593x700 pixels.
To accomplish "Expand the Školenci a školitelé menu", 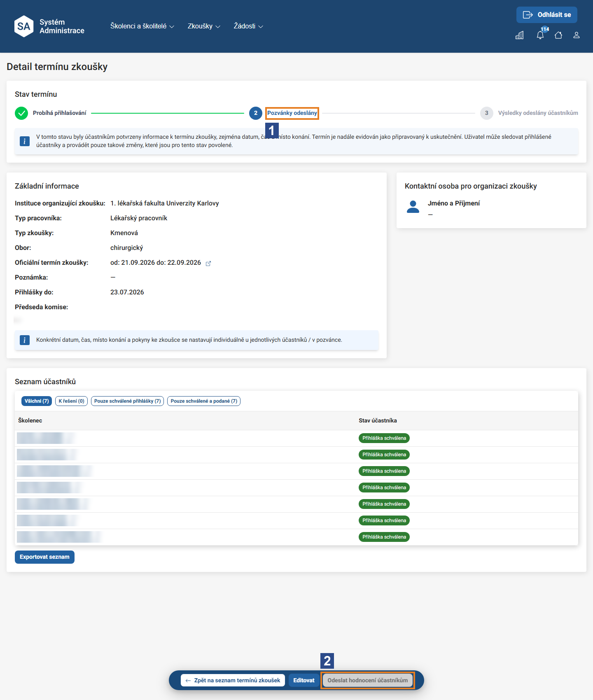I will click(x=142, y=26).
